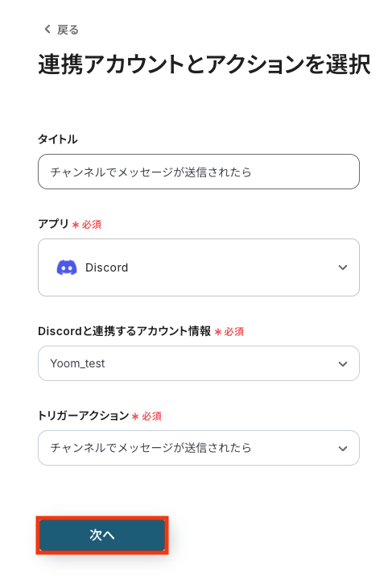Click the Discordと連携するアカウント情報 label

(x=125, y=331)
